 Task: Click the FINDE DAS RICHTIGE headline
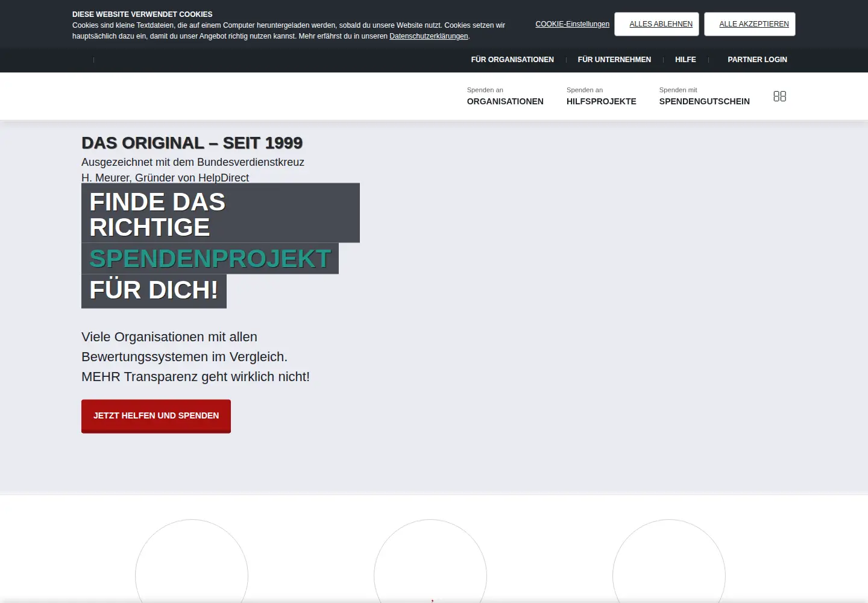221,213
